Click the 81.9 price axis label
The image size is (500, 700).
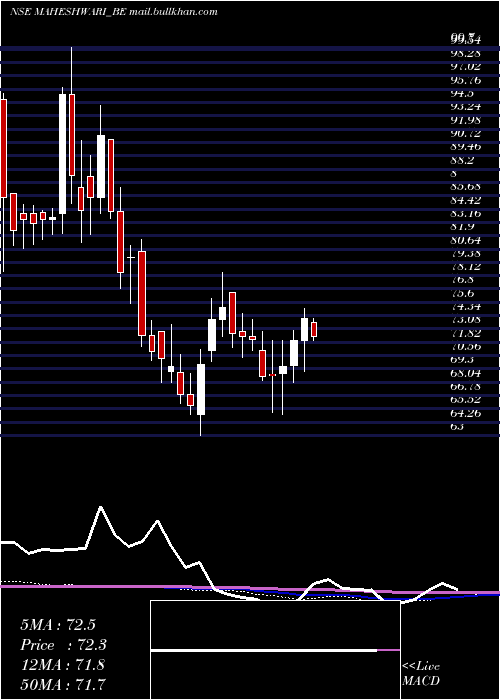tap(462, 226)
